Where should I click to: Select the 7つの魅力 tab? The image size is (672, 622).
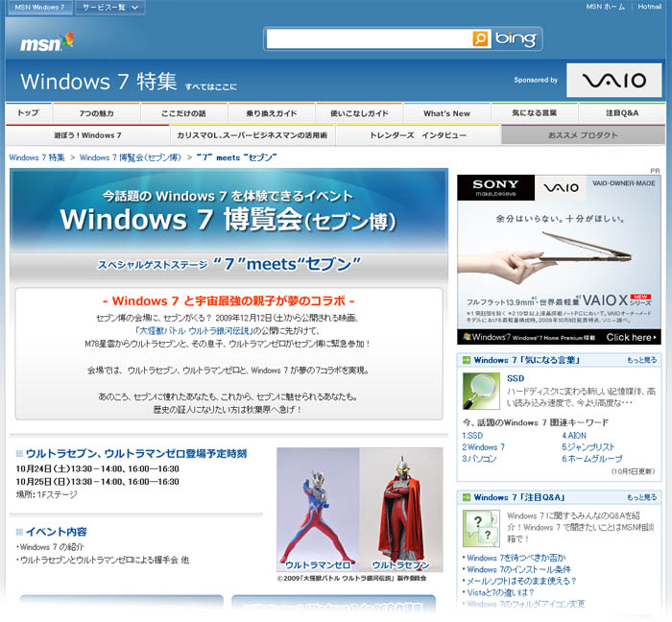[x=96, y=113]
